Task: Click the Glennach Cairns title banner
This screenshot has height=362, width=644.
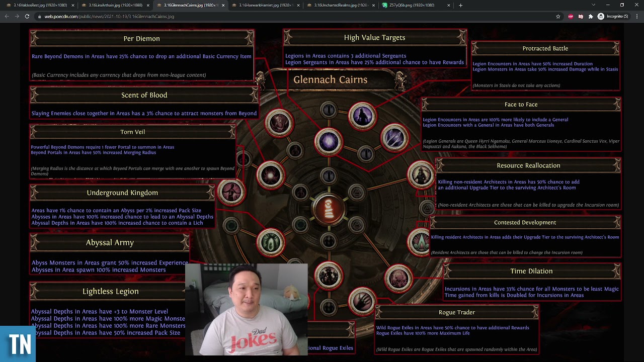Action: click(331, 79)
